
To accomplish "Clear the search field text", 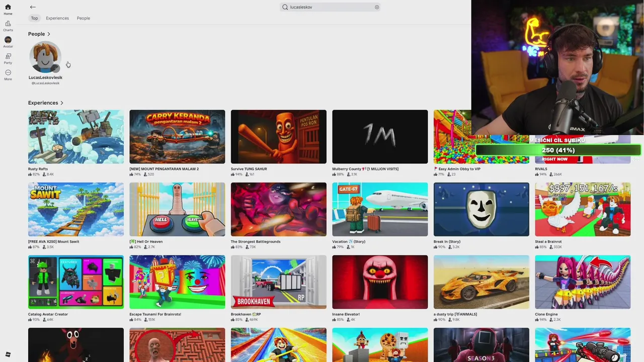I will [x=377, y=7].
